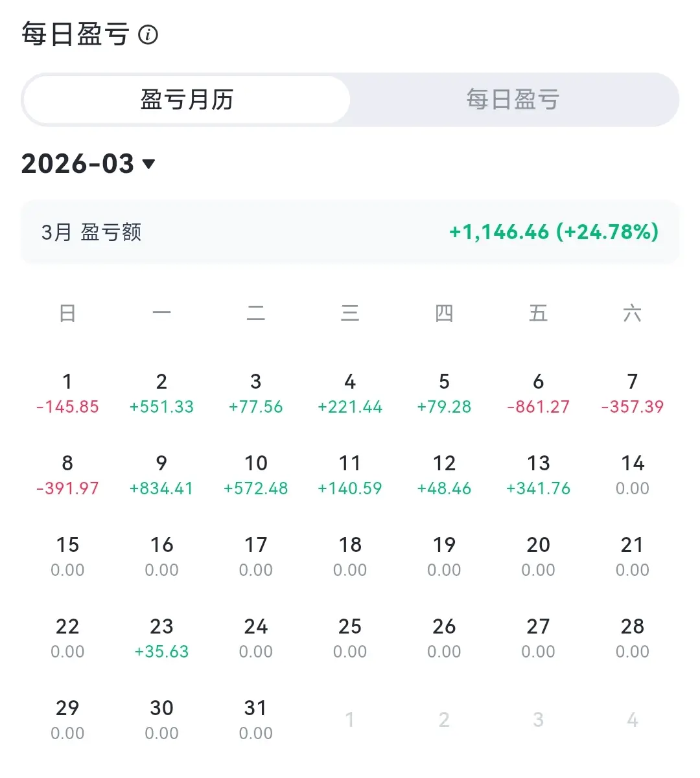Choose March 6 with -861.27 loss
Viewport: 700px width, 778px height.
coord(538,394)
